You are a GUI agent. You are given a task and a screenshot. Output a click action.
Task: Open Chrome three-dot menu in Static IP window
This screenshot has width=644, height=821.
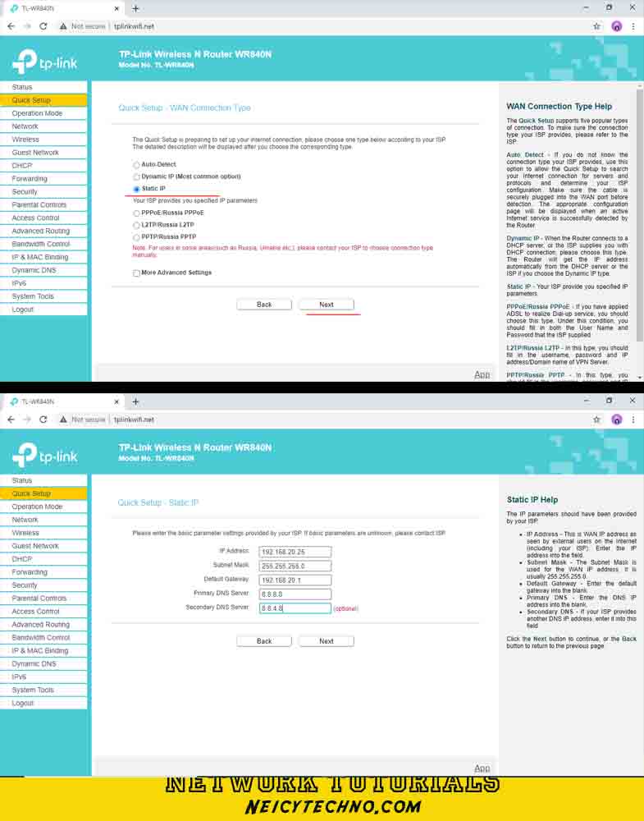click(633, 420)
